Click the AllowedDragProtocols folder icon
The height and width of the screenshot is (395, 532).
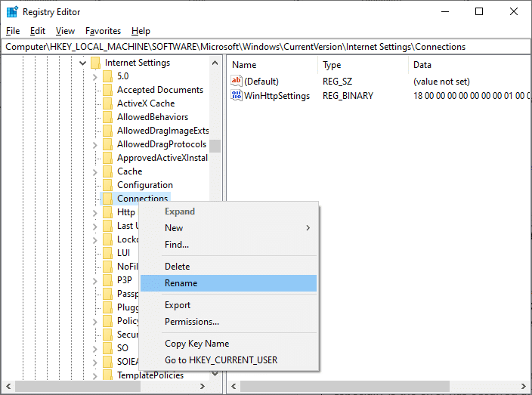coord(107,144)
